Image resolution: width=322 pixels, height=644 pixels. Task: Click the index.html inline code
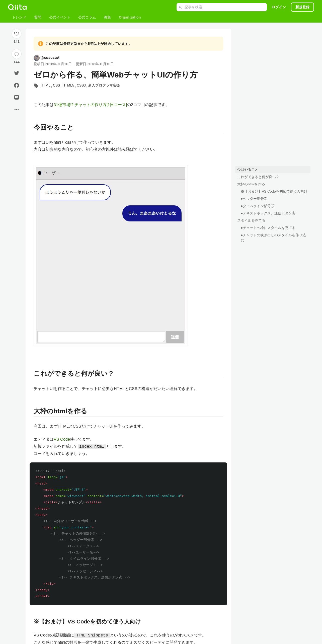point(92,446)
